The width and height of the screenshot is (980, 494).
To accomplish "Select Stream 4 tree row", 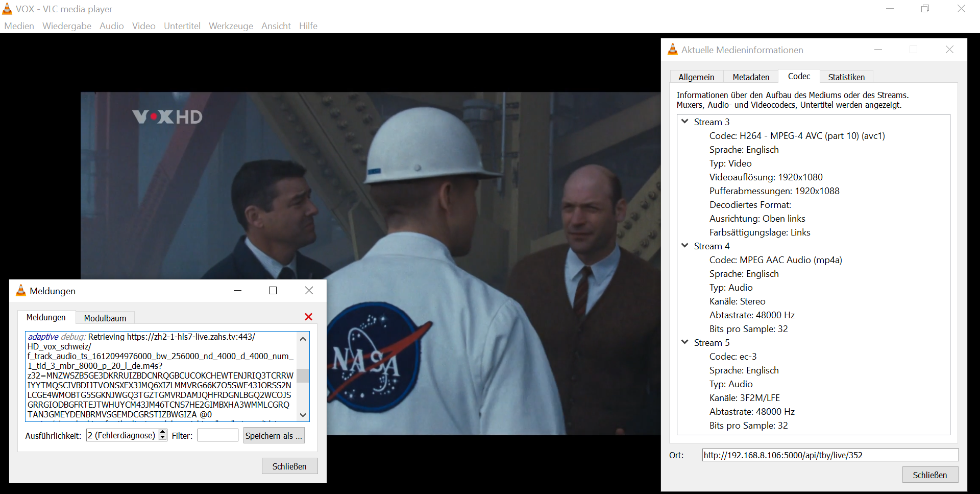I will coord(712,246).
